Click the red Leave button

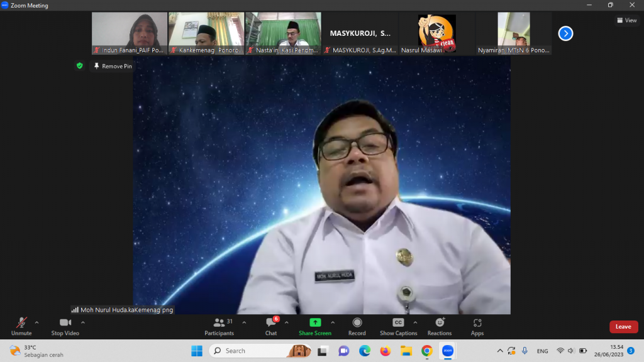click(x=623, y=327)
